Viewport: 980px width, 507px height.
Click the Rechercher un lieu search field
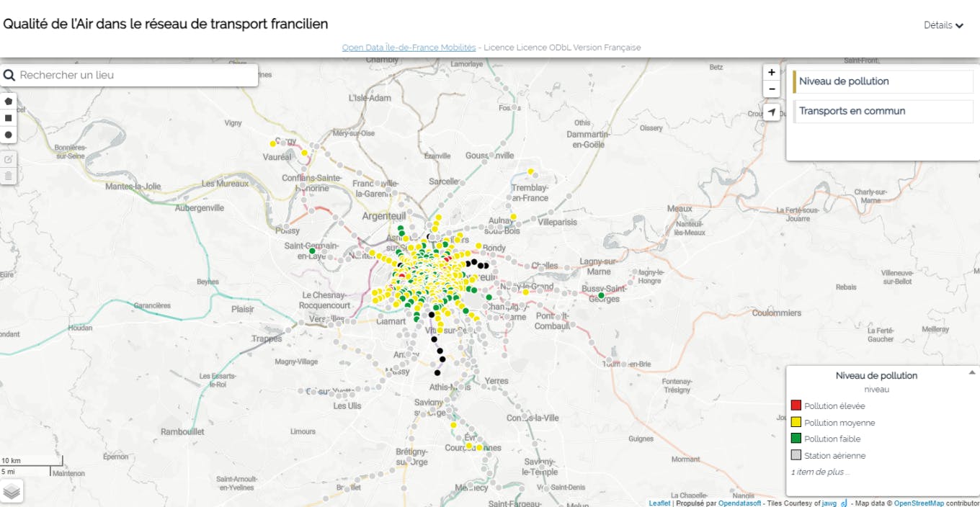click(137, 75)
